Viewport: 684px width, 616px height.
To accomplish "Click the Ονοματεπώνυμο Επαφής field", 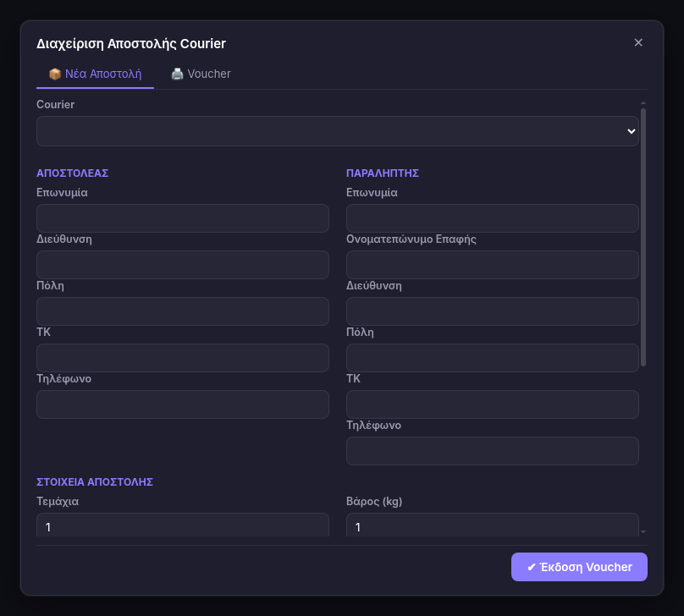I will pyautogui.click(x=493, y=265).
